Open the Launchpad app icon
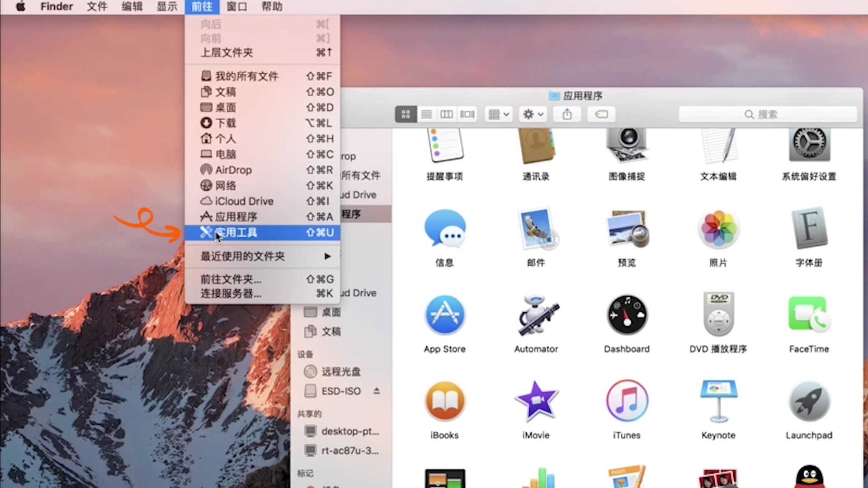 click(x=809, y=401)
